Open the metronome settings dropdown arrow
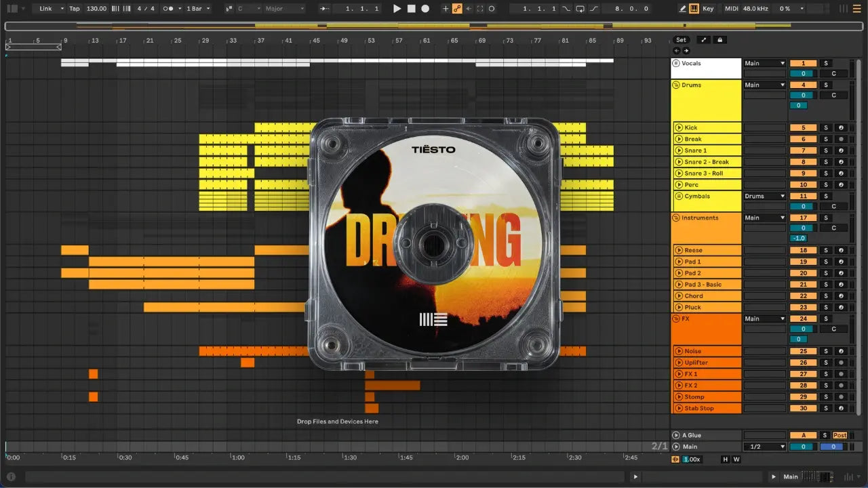 pyautogui.click(x=179, y=9)
